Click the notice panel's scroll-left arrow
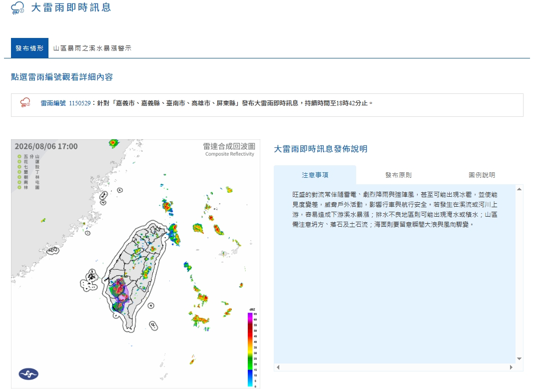 (x=278, y=367)
